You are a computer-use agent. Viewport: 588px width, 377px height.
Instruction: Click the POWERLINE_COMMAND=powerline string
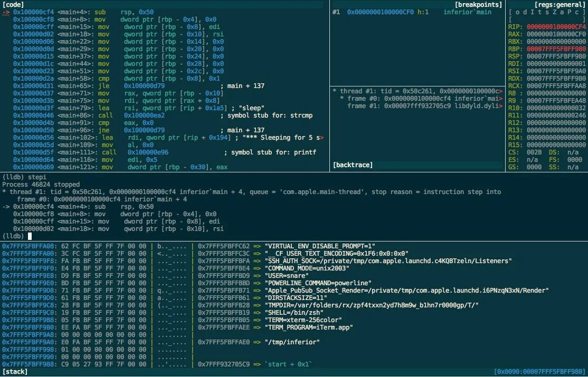click(318, 283)
